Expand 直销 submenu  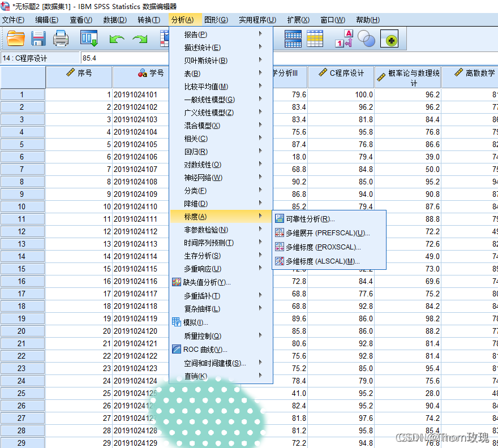point(221,376)
